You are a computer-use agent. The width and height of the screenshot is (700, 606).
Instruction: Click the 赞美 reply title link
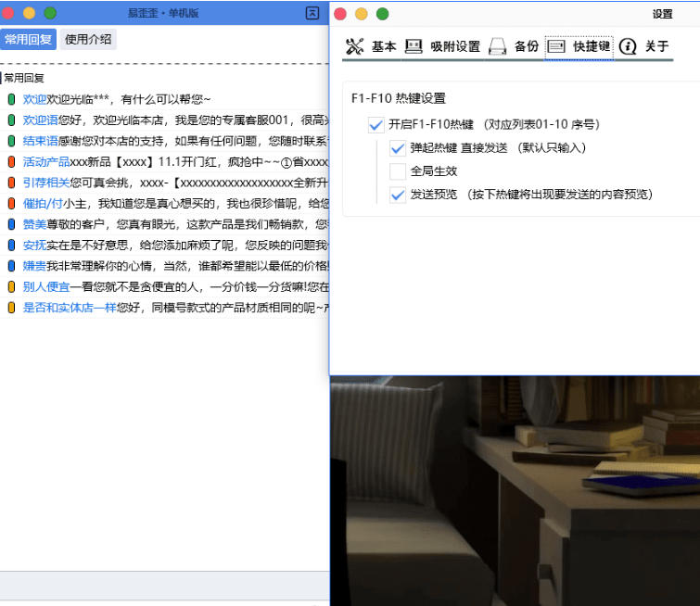point(34,224)
